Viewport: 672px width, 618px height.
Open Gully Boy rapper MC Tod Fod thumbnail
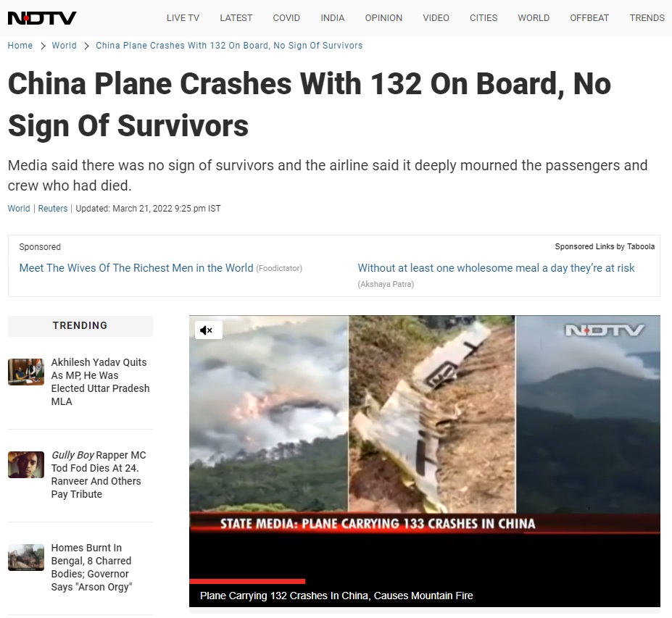26,464
